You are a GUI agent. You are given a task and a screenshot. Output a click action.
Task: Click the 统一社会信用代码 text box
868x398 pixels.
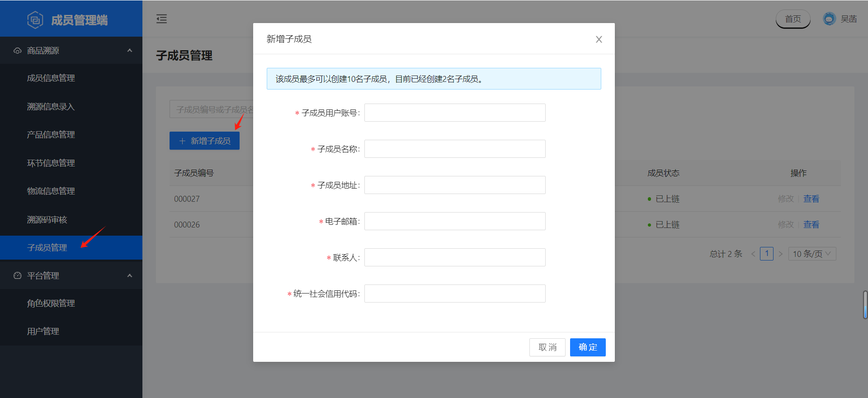(455, 294)
